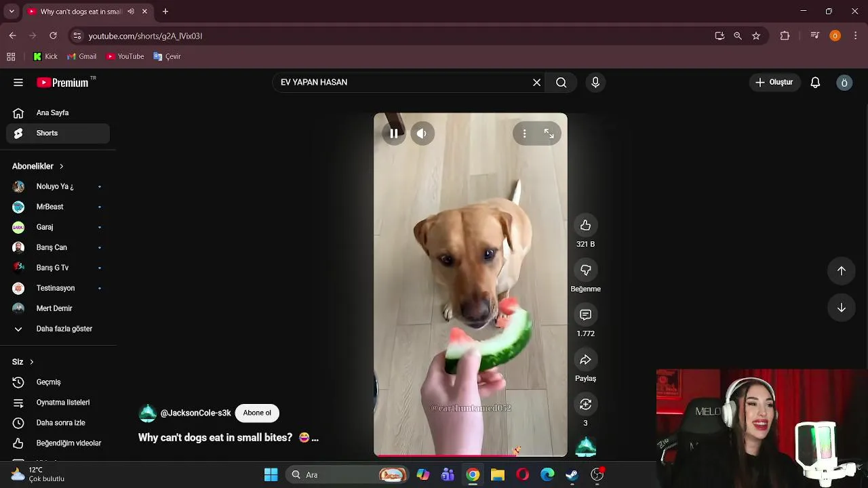The image size is (868, 488).
Task: Open the notifications bell
Action: click(815, 83)
